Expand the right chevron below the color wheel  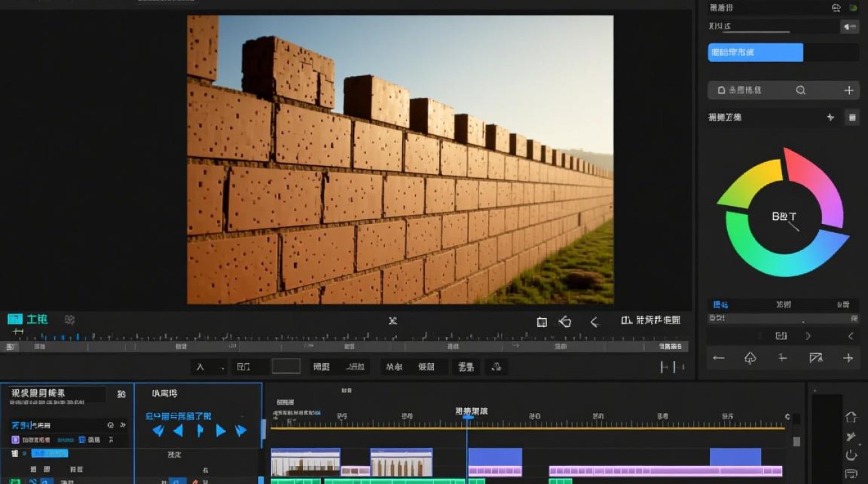pyautogui.click(x=808, y=336)
